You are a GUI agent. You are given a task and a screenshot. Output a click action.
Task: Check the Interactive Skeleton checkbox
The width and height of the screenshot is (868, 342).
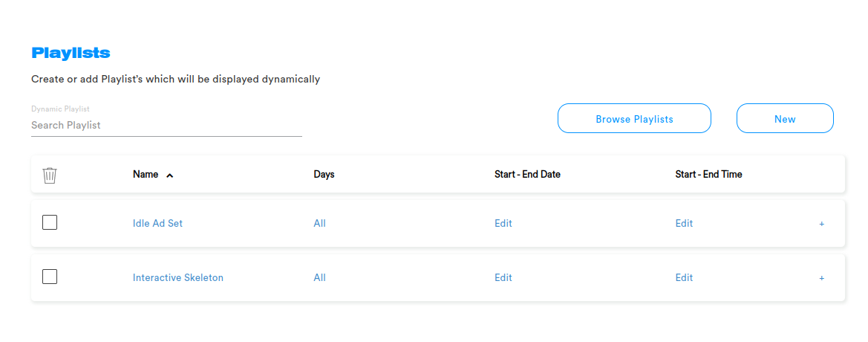pos(50,277)
